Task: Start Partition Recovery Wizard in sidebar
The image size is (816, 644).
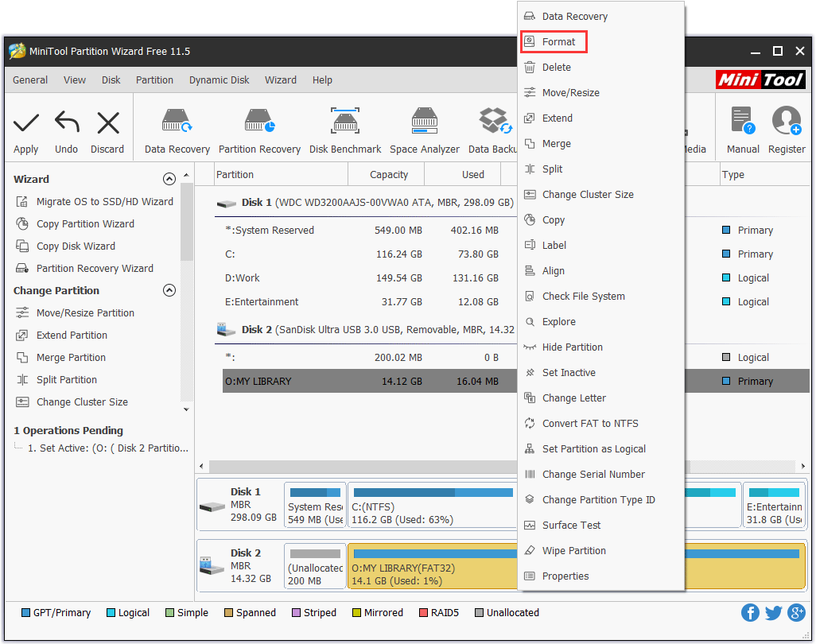Action: 85,269
